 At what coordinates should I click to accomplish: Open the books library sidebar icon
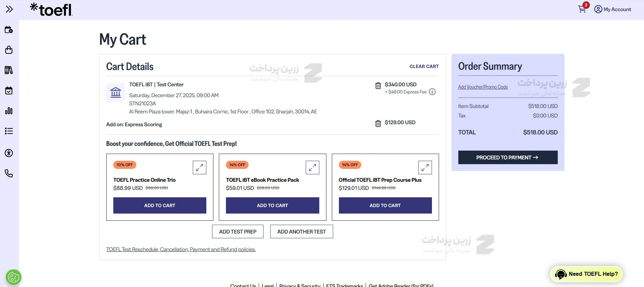coord(9,70)
